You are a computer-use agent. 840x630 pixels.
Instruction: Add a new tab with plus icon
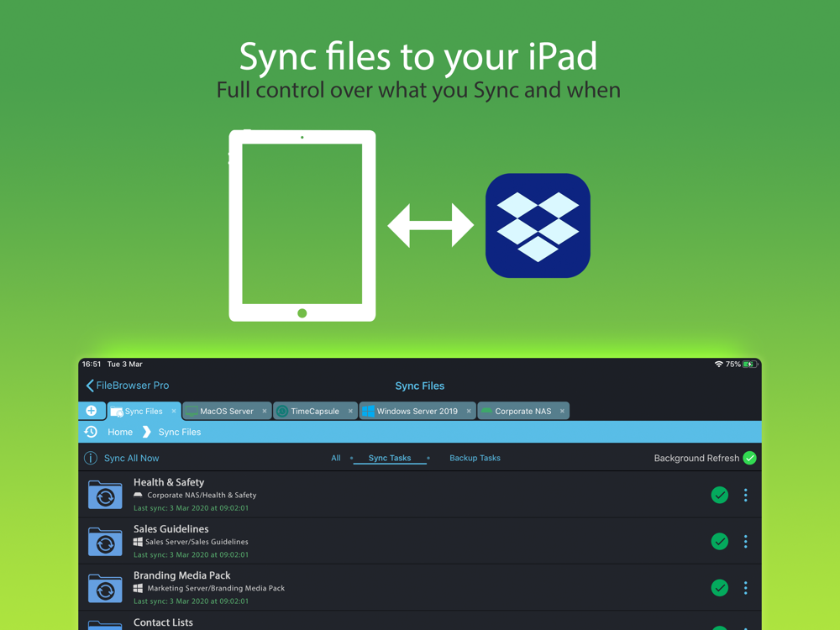[91, 411]
